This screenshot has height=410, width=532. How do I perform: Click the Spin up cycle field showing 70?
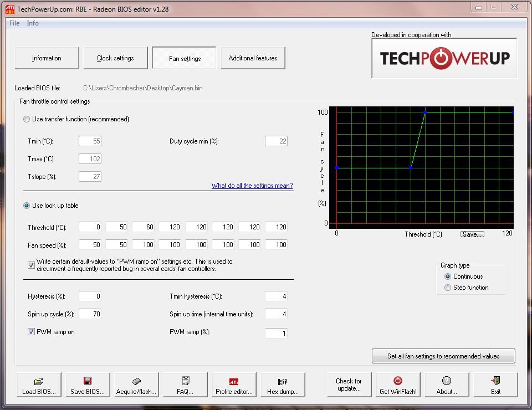point(90,314)
